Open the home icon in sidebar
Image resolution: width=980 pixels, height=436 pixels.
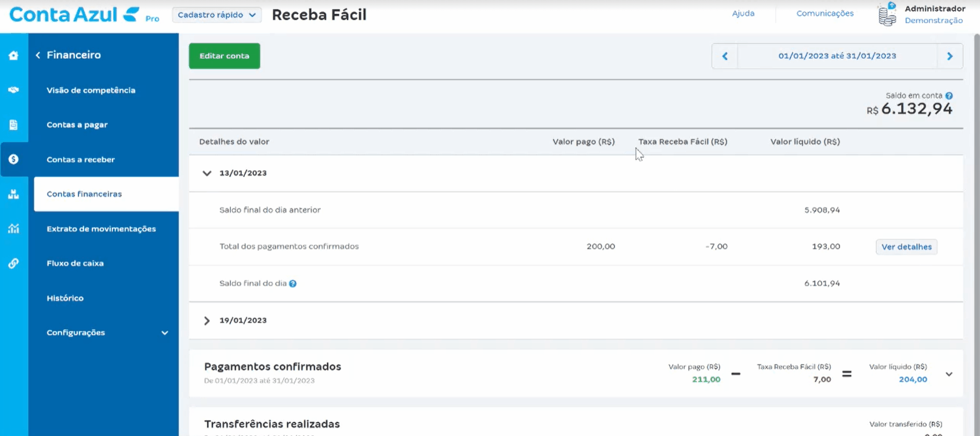pyautogui.click(x=13, y=55)
